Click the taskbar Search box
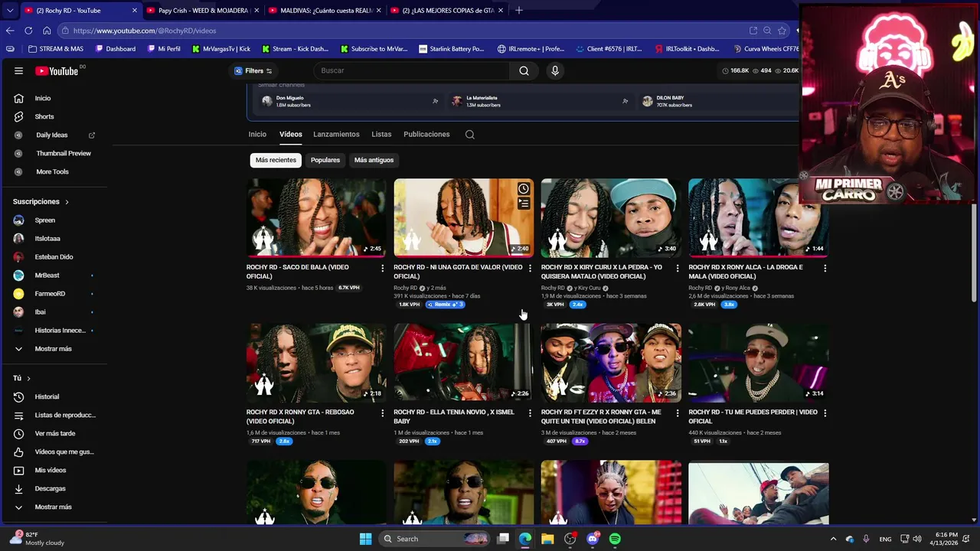 pos(433,539)
